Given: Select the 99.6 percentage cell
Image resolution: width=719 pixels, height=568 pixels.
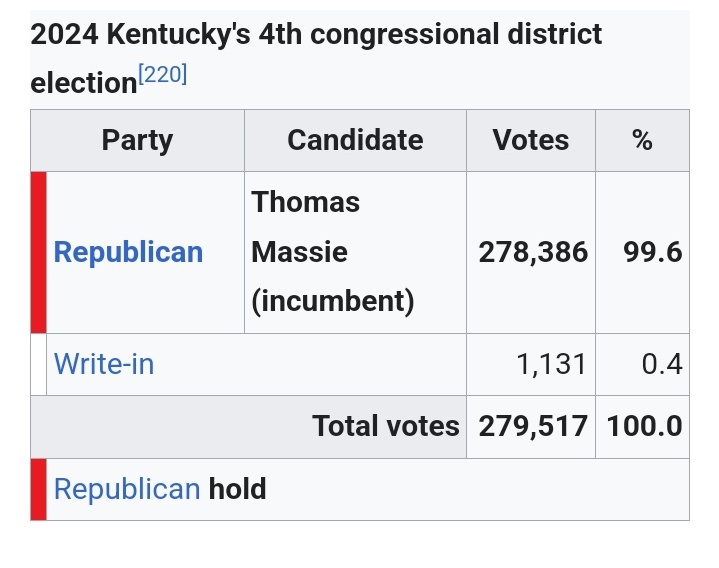Looking at the screenshot, I should (642, 253).
